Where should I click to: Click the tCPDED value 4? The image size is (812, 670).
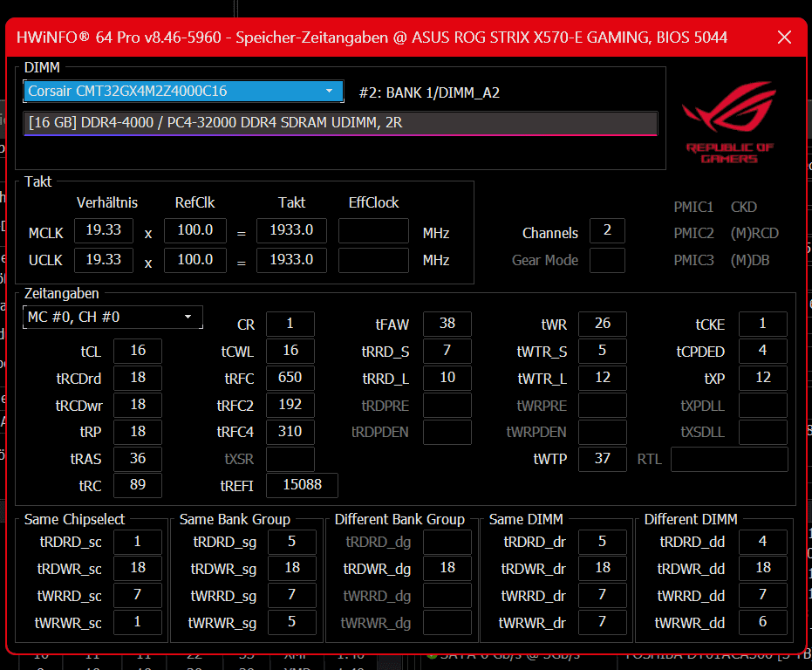[x=763, y=351]
